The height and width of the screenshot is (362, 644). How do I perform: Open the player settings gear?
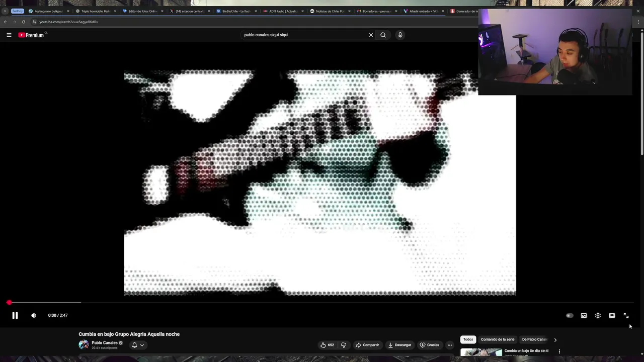(598, 315)
